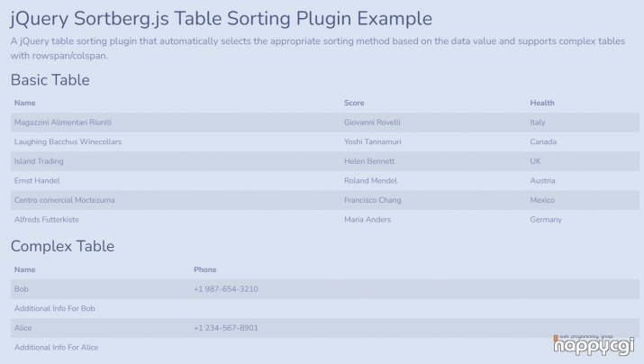Click the Germany cell
Screen dimensions: 644x364
(546, 220)
